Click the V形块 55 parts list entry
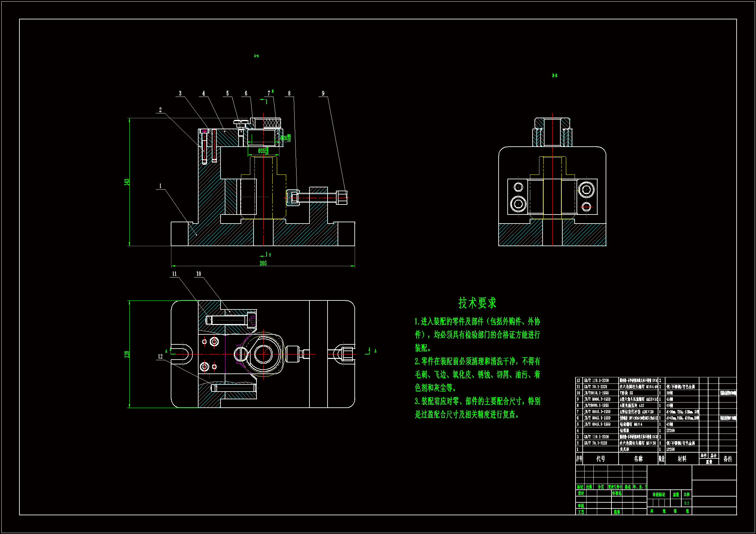756x534 pixels. (x=627, y=393)
